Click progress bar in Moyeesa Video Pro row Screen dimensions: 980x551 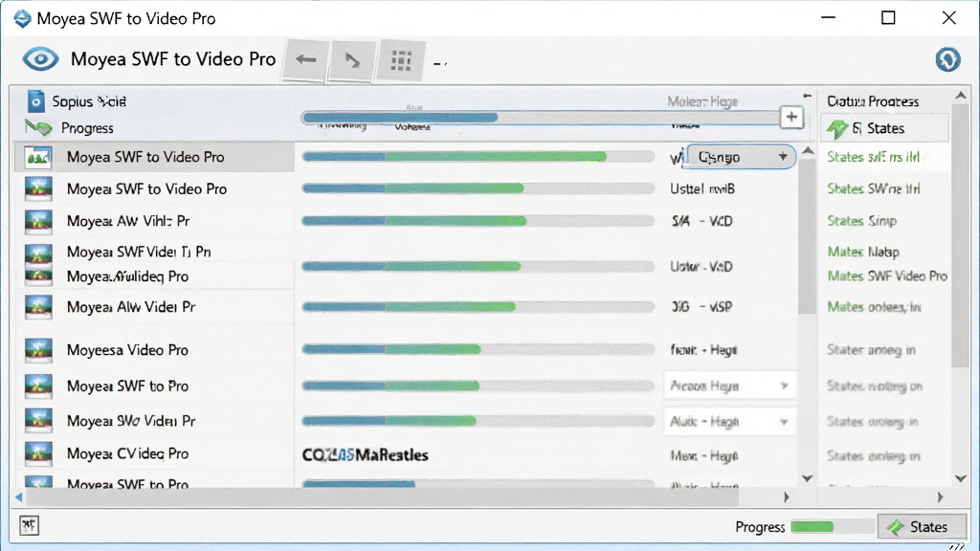(479, 350)
